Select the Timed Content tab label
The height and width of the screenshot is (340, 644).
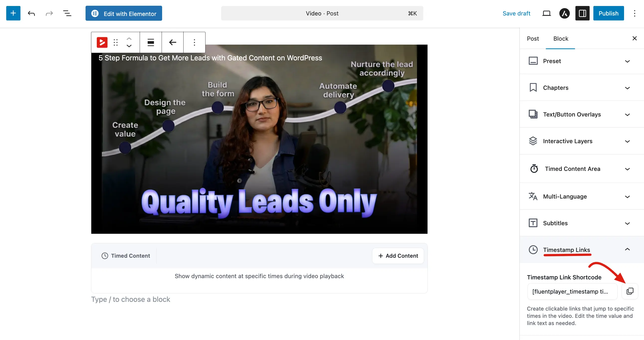[x=126, y=256]
